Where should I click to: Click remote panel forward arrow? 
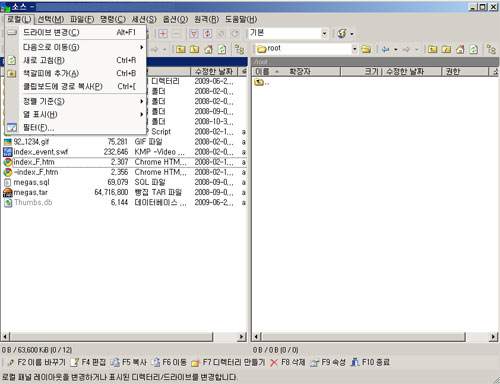(x=406, y=49)
